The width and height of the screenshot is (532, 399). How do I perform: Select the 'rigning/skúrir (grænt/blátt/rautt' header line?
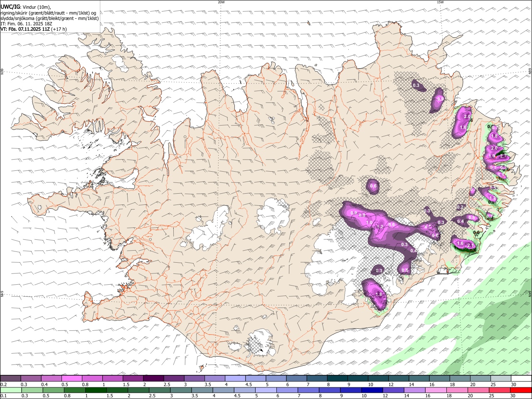click(x=48, y=12)
